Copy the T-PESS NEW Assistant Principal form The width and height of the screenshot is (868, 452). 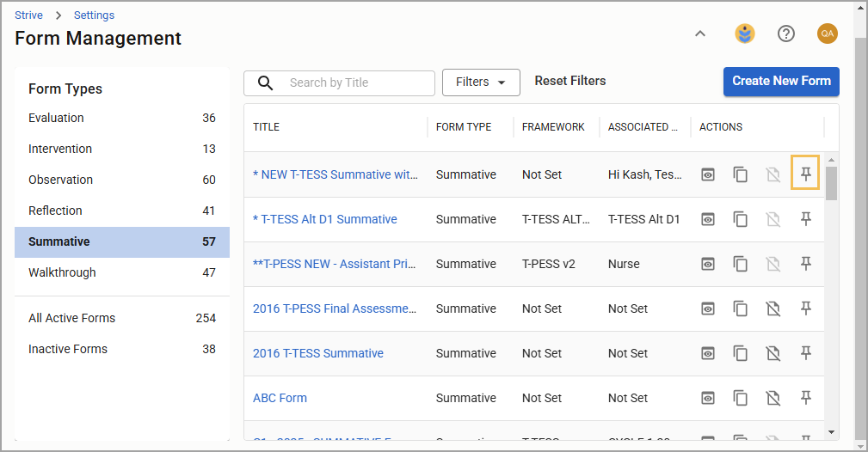click(740, 264)
